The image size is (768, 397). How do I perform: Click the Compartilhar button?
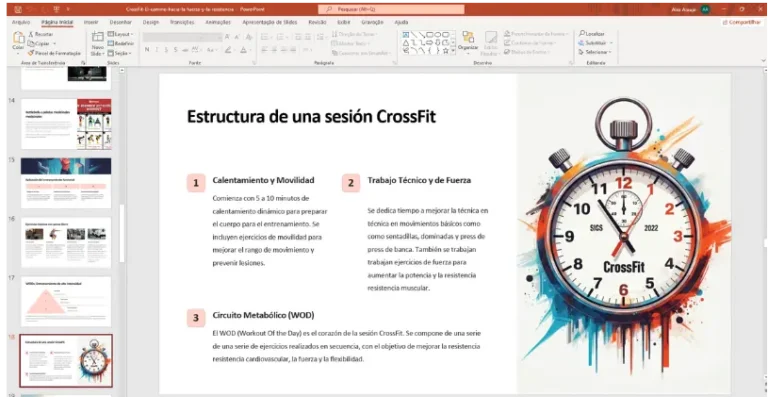coord(741,23)
